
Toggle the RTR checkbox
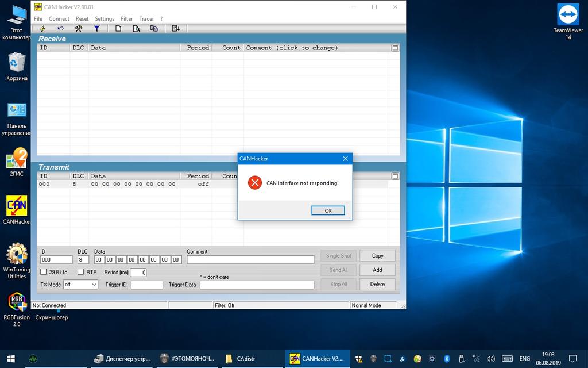point(81,272)
